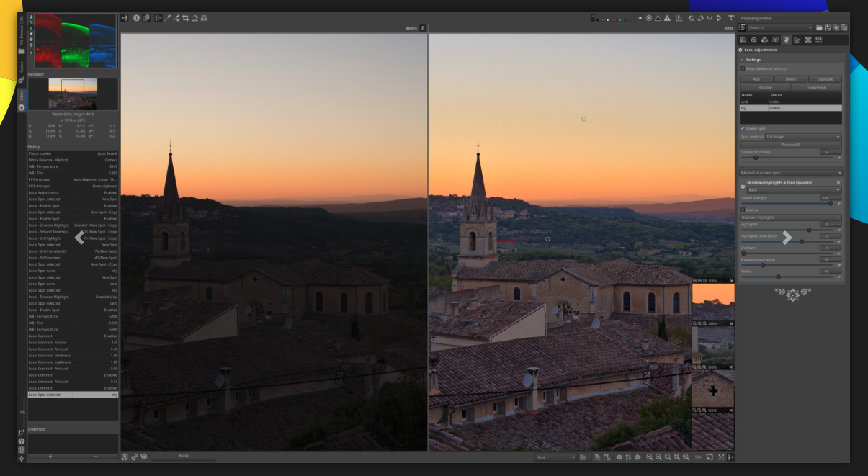Image resolution: width=868 pixels, height=476 pixels.
Task: Click the Delete spot button
Action: coord(791,79)
